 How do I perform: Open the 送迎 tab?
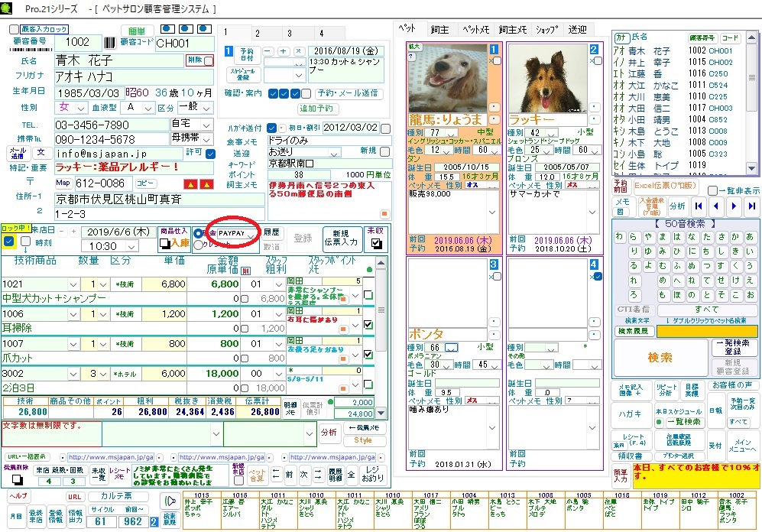click(577, 30)
